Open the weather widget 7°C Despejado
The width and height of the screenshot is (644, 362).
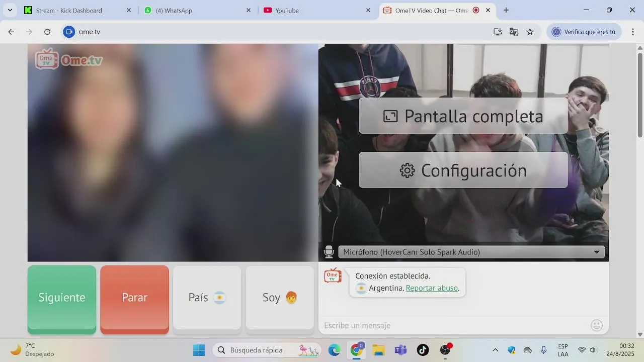(x=33, y=350)
